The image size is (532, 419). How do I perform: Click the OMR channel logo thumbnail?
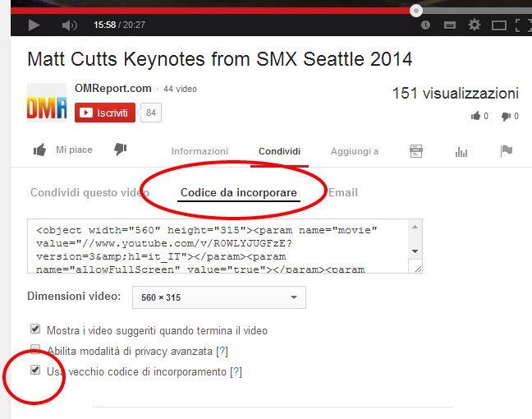[x=47, y=103]
